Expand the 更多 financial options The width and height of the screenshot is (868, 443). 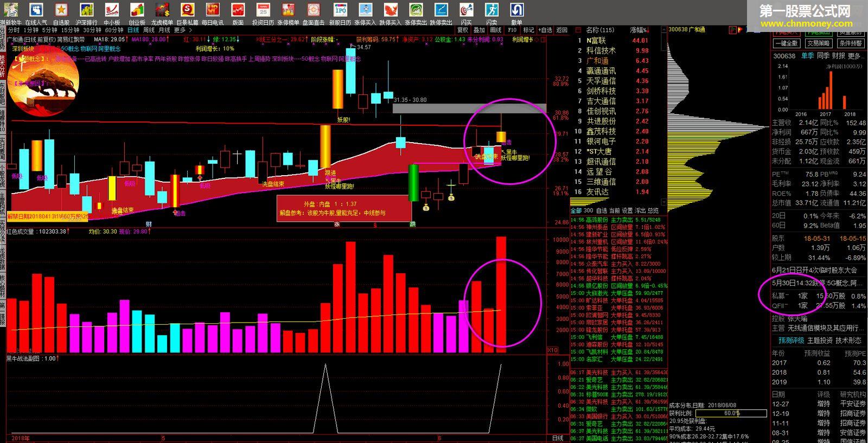[x=856, y=56]
